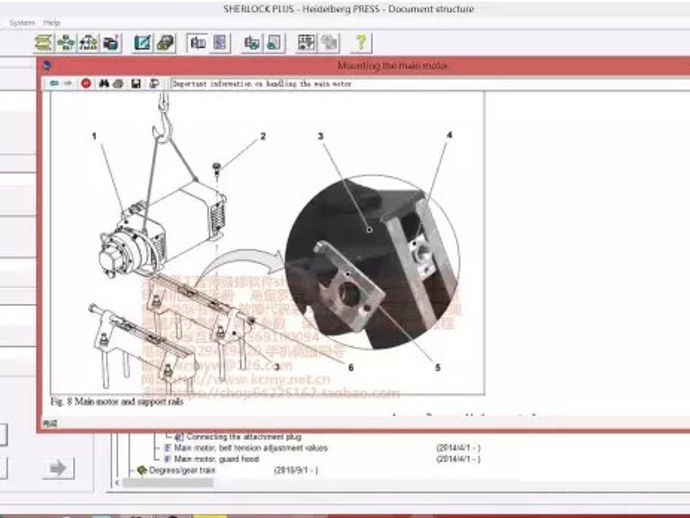Click the red stop button in viewer toolbar

(86, 83)
